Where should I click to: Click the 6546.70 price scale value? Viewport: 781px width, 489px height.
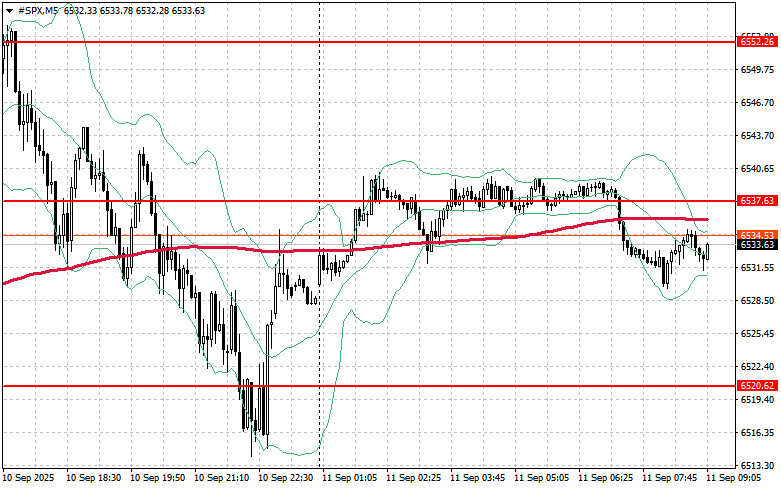point(757,103)
